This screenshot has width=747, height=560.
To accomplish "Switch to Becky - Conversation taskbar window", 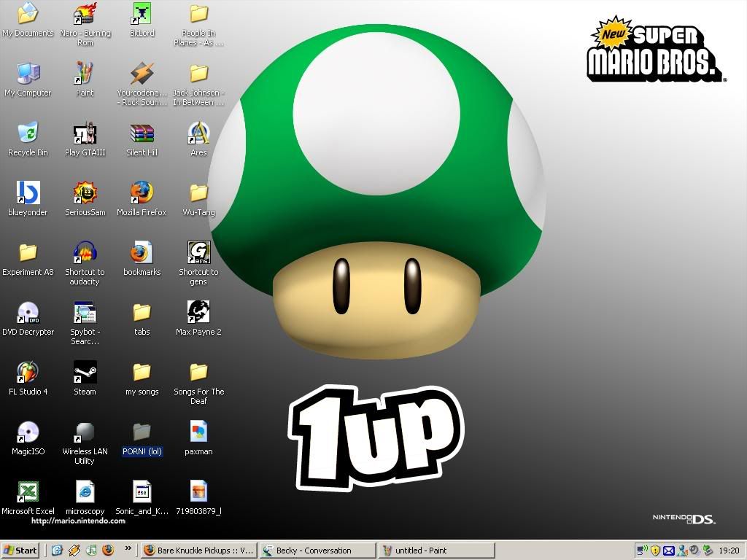I will point(318,551).
